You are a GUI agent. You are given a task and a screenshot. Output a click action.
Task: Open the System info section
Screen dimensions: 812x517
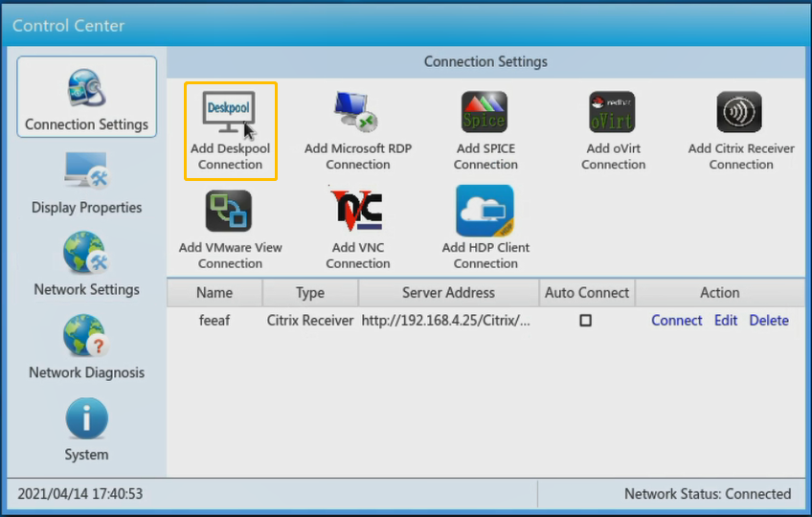[86, 430]
